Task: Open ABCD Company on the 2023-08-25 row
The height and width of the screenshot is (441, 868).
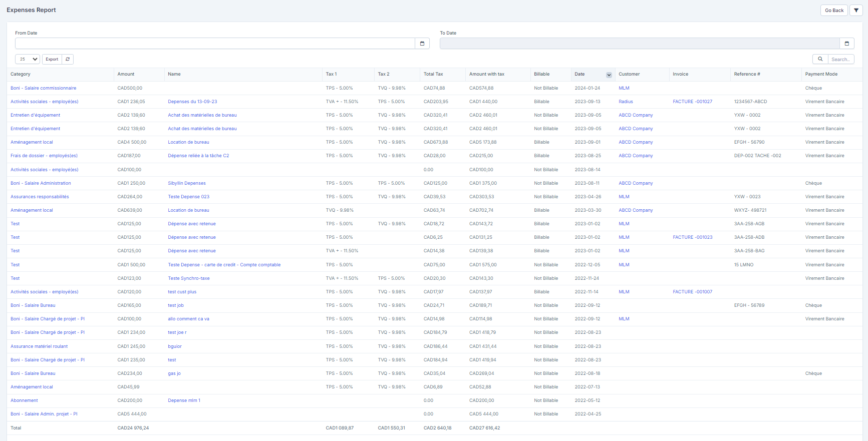Action: pyautogui.click(x=636, y=156)
